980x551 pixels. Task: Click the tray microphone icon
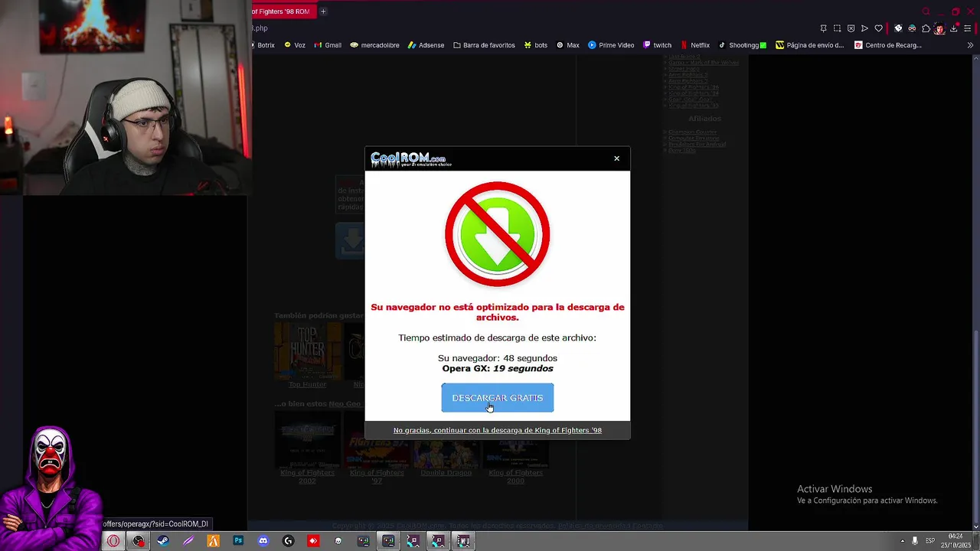point(914,541)
